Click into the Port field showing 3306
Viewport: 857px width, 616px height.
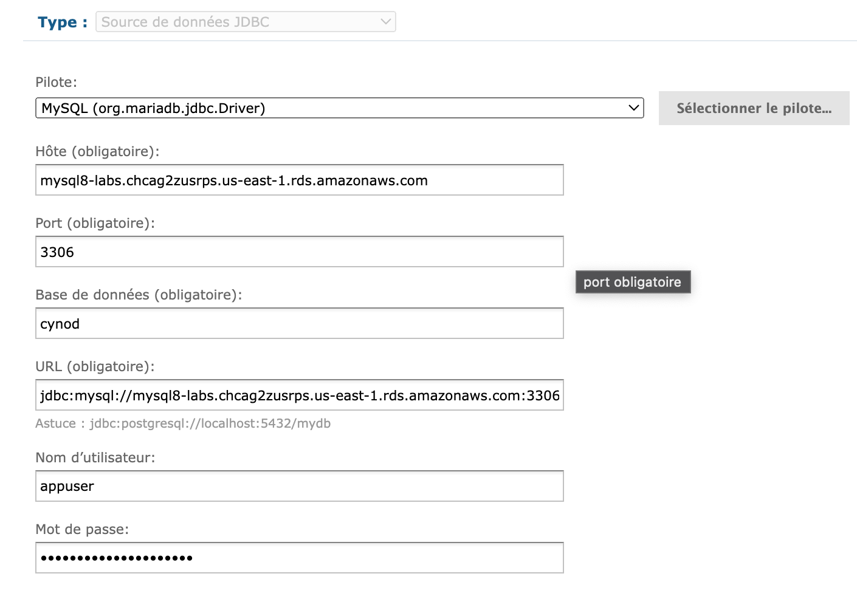[299, 252]
